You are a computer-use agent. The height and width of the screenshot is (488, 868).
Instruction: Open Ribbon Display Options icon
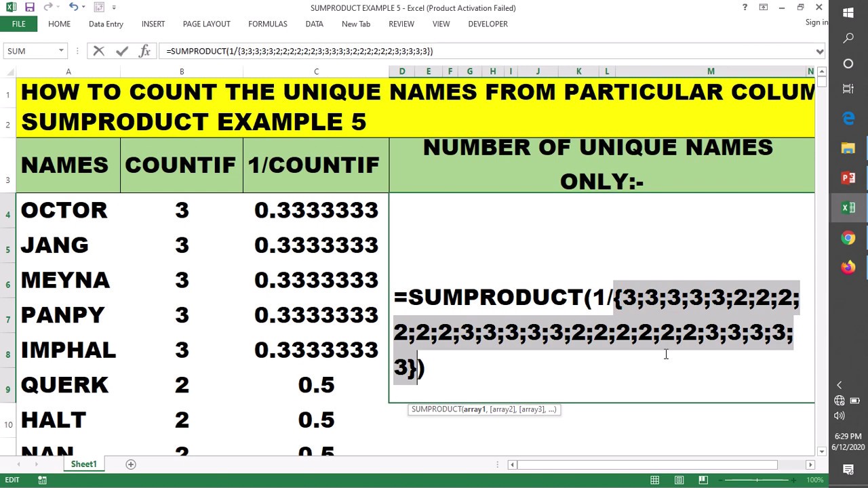[764, 7]
